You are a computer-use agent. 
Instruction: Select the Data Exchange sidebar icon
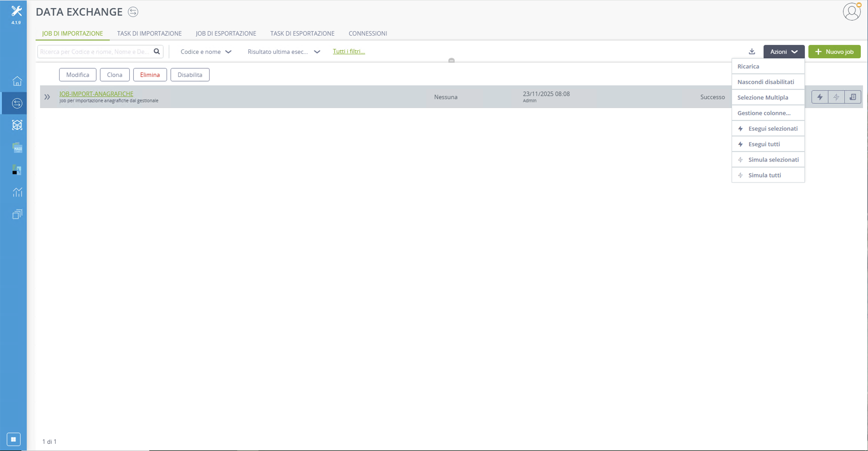coord(17,103)
